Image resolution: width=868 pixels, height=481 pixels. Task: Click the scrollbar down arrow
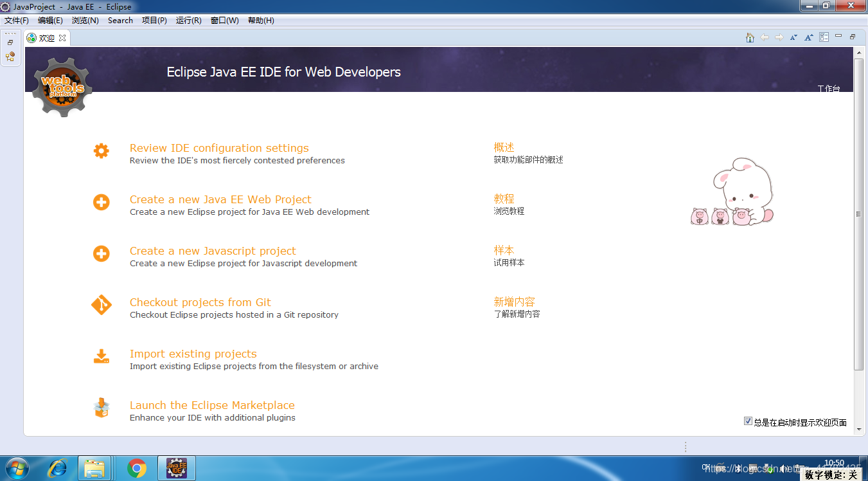click(858, 430)
